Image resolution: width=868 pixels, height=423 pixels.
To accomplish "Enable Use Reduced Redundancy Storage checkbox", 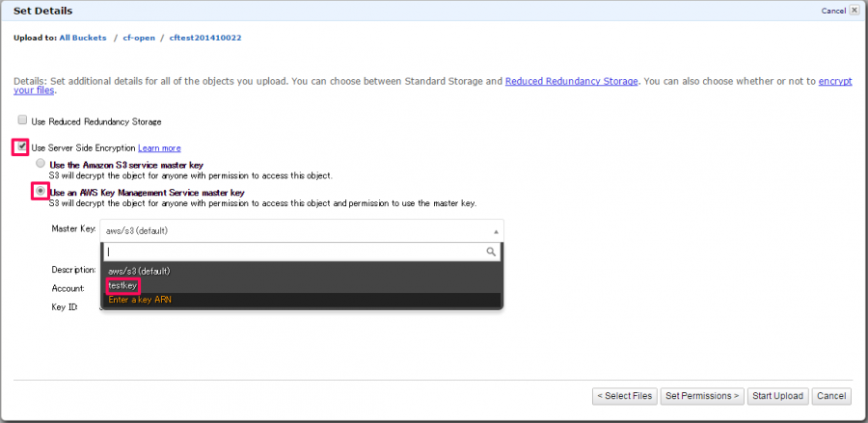I will (x=22, y=120).
